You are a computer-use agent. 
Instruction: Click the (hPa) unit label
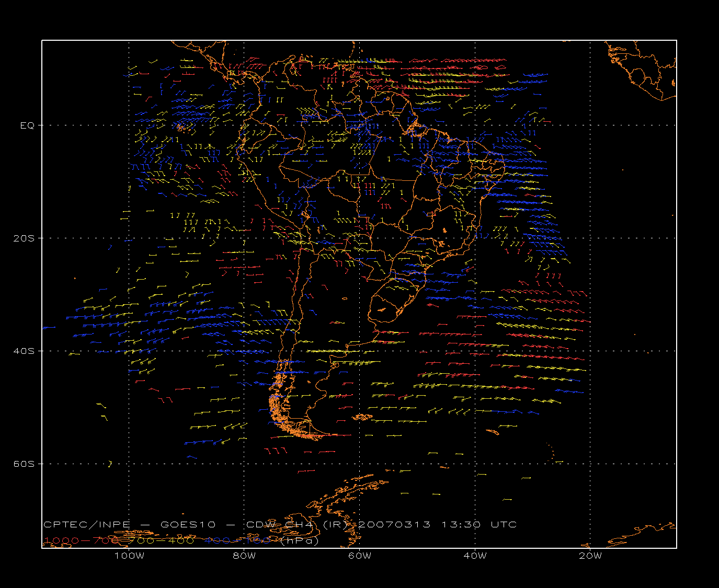pos(300,540)
